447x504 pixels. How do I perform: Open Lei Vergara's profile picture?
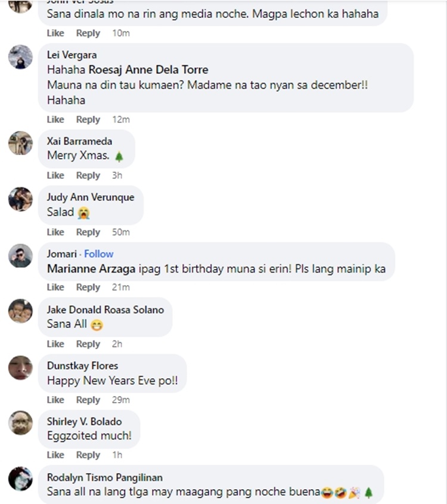(x=20, y=57)
